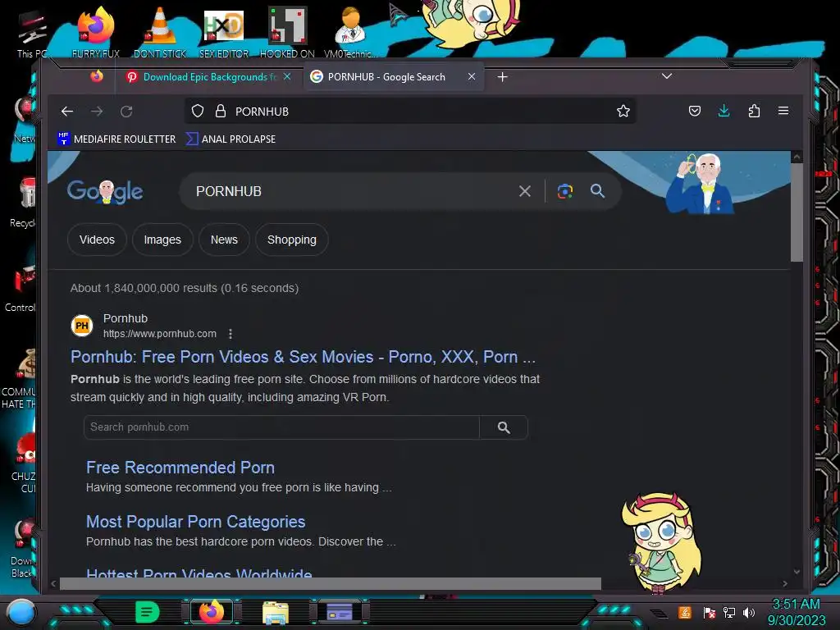Open the Save to Pocket icon

pyautogui.click(x=694, y=112)
